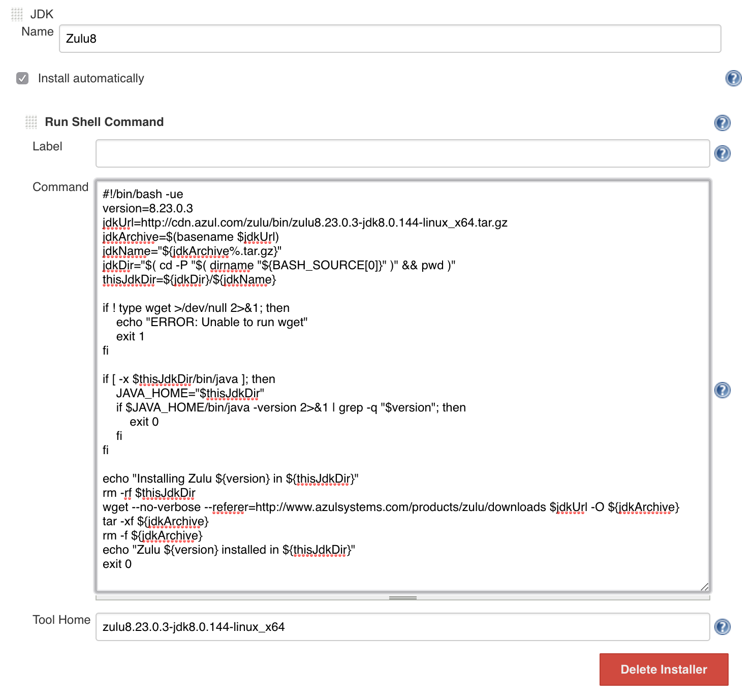Show help for the Command textarea
Screen dimensions: 753x700
722,390
